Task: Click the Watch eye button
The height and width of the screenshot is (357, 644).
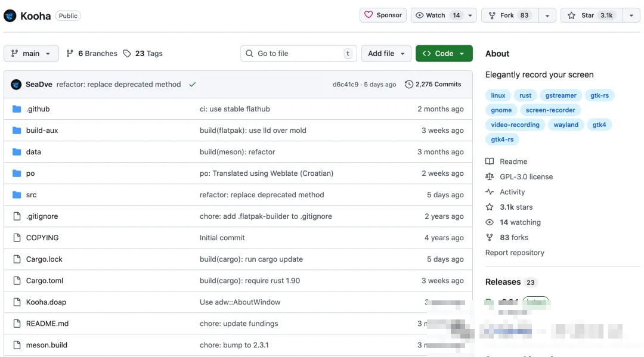Action: (437, 15)
